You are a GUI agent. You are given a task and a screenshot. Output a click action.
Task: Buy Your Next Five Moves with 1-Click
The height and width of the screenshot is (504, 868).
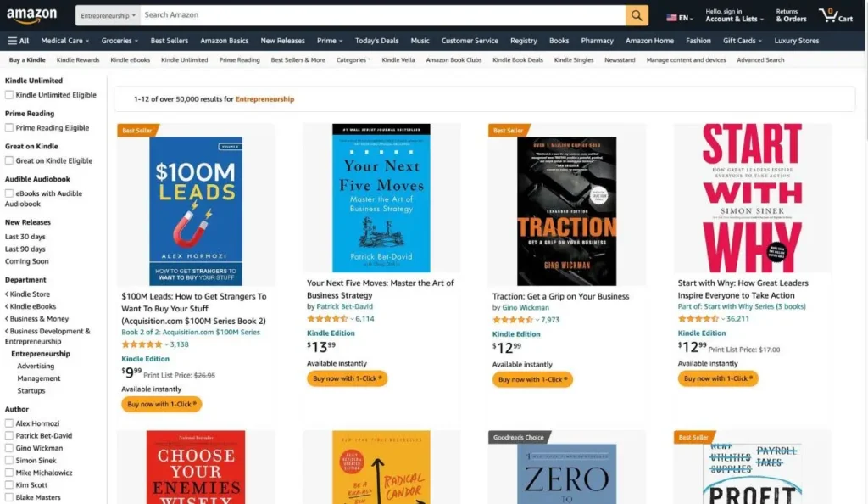pyautogui.click(x=348, y=378)
